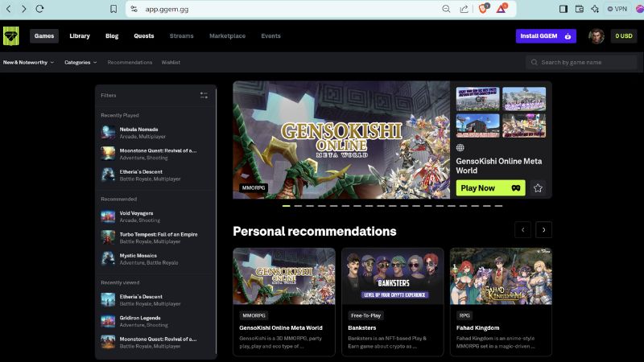Bookmark this page using the bookmark icon
Image resolution: width=644 pixels, height=362 pixels.
(114, 9)
